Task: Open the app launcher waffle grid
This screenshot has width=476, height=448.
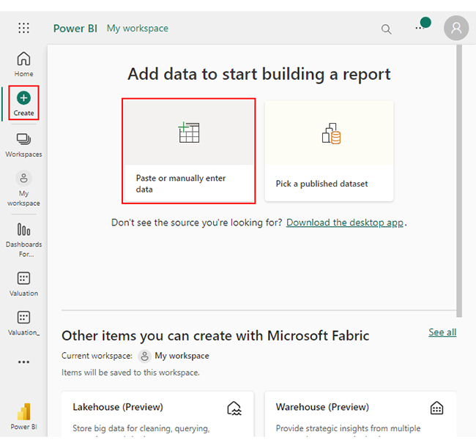Action: (x=23, y=28)
